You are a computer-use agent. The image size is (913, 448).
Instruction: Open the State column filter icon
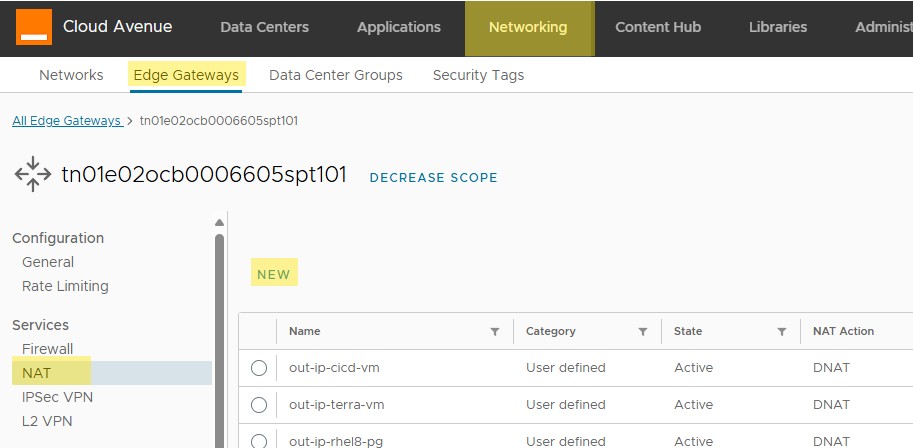[781, 331]
